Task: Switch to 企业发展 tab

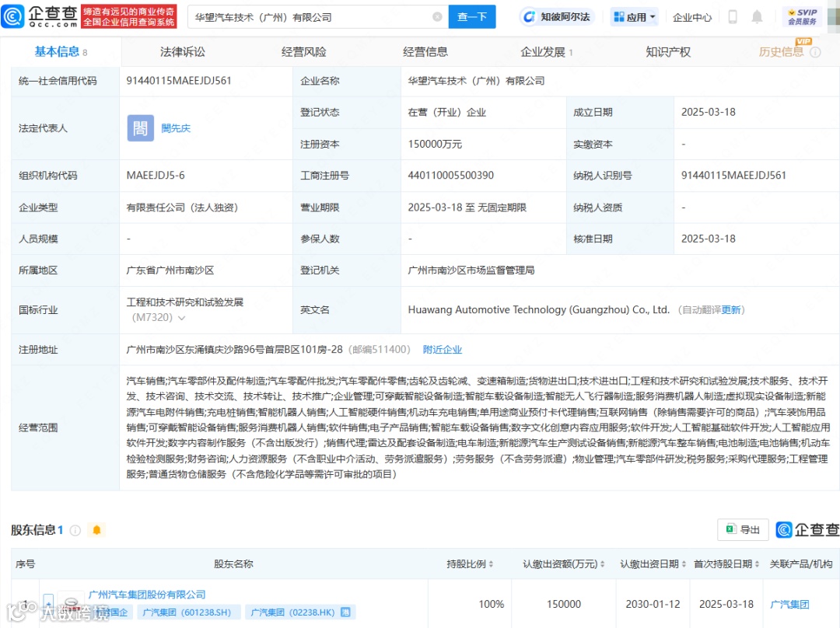Action: pyautogui.click(x=547, y=52)
